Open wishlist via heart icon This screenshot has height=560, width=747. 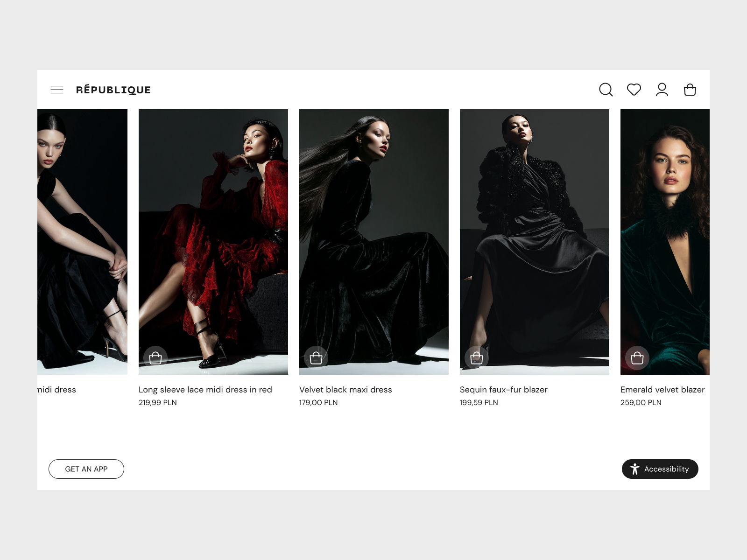click(x=634, y=90)
